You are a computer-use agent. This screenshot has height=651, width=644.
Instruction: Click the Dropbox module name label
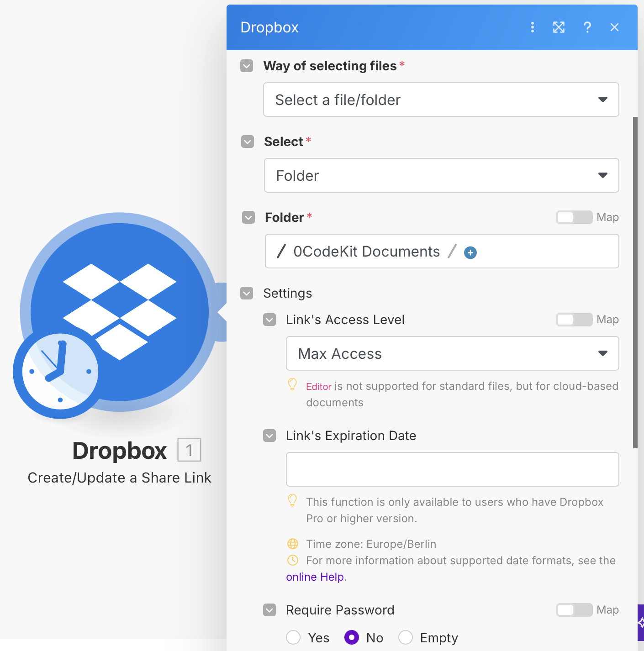120,451
